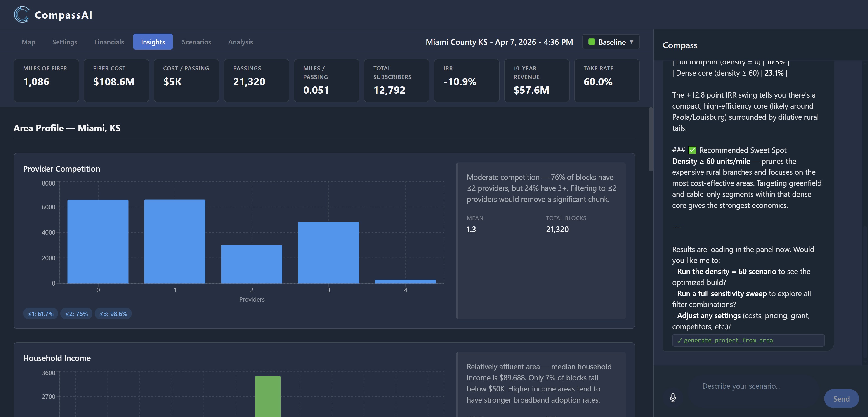Click the Total Subscribers 12,792 card
The image size is (868, 417).
tap(397, 80)
